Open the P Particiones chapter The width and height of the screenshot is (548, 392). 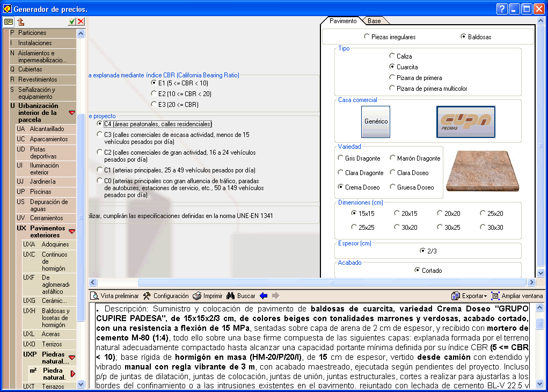coord(42,33)
